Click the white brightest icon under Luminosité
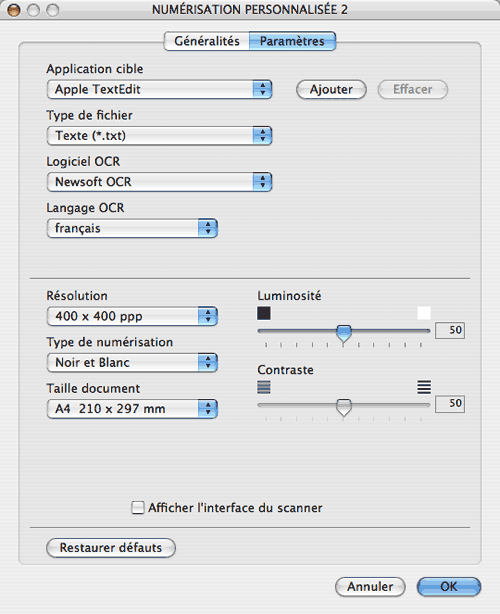The image size is (500, 614). coord(424,313)
